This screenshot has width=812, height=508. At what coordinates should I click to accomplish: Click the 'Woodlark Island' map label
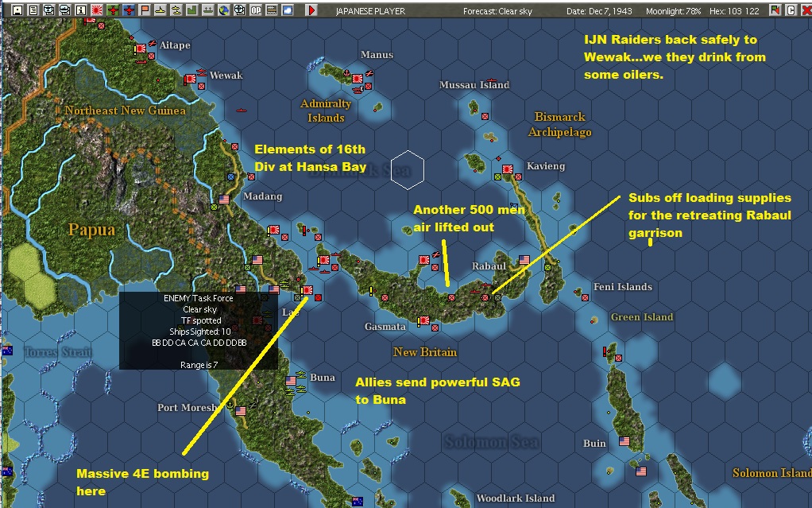pyautogui.click(x=516, y=498)
